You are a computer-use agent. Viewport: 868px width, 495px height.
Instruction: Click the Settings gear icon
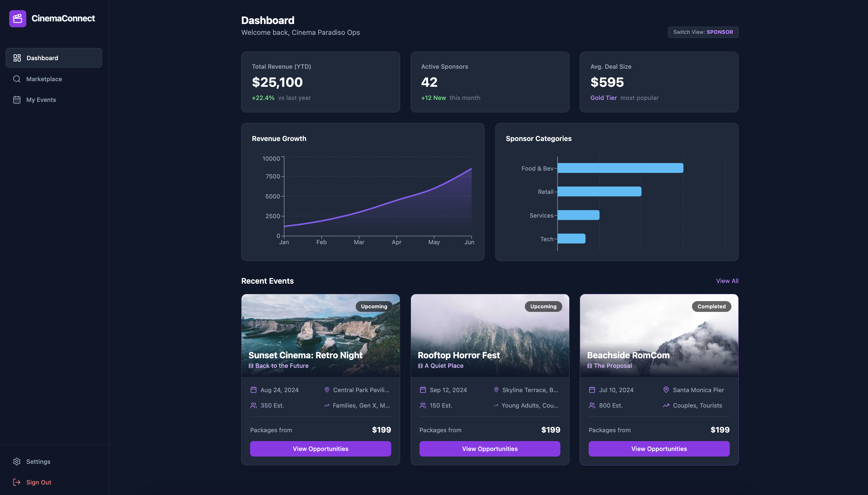[x=17, y=461]
